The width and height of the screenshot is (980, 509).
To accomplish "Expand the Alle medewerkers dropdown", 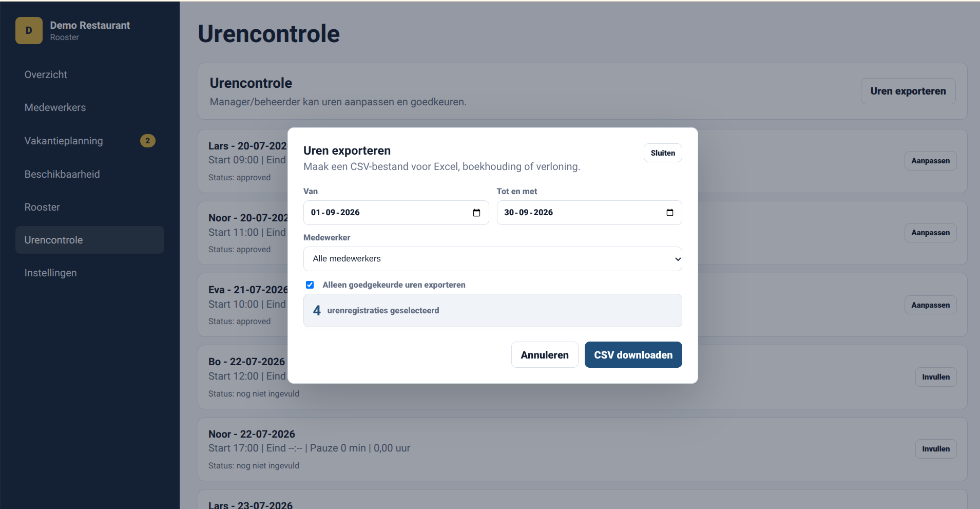I will point(493,259).
